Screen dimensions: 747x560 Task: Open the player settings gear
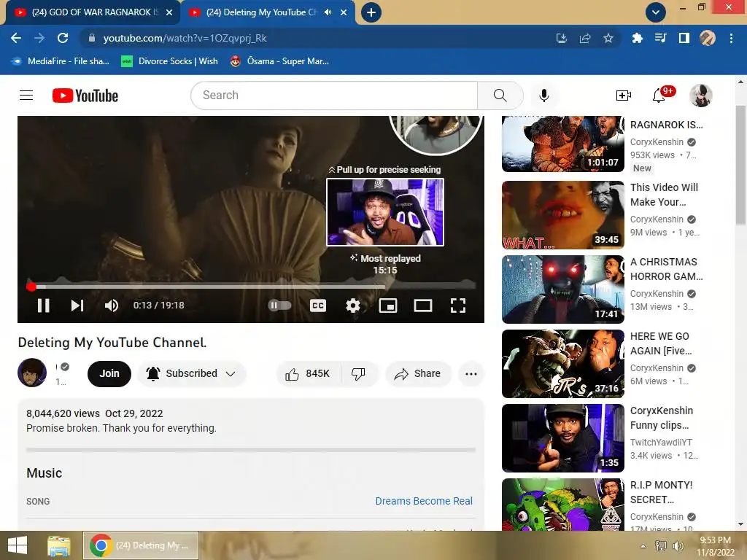[352, 306]
